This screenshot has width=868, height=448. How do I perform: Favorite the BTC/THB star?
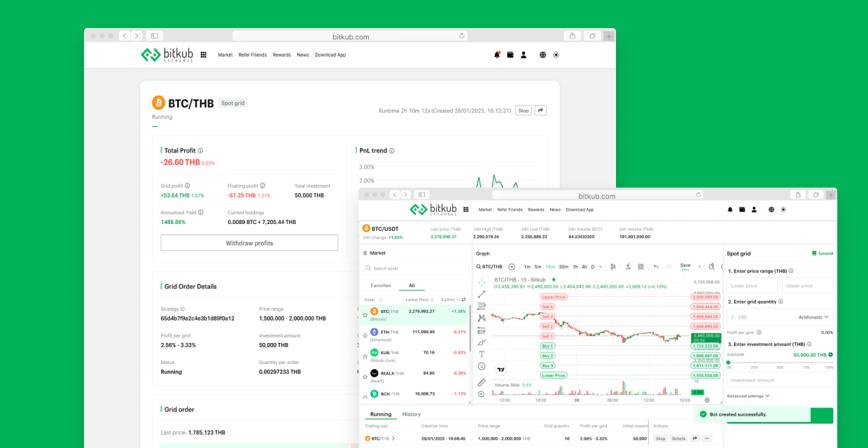click(x=365, y=316)
